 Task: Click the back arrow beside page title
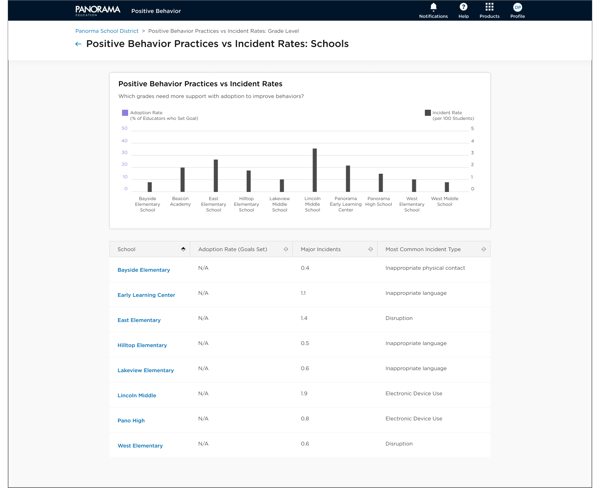pyautogui.click(x=78, y=44)
